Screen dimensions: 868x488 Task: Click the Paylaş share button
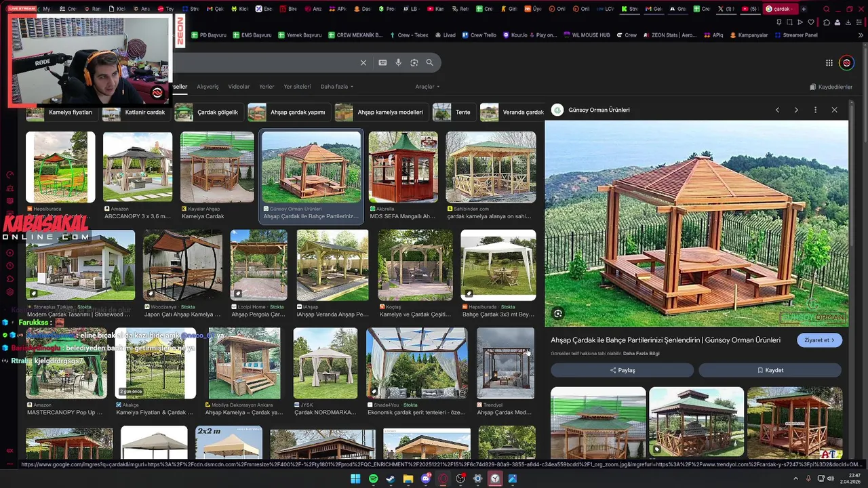pyautogui.click(x=622, y=370)
